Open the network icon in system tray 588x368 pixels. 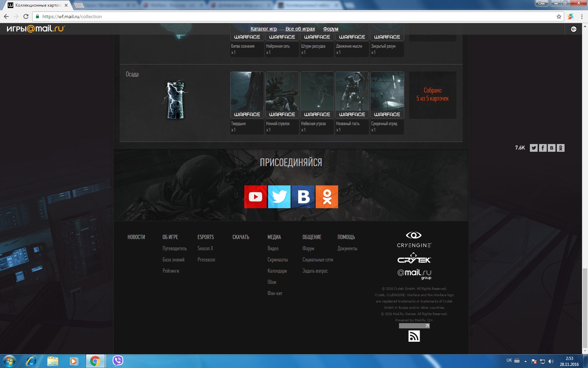pyautogui.click(x=542, y=361)
